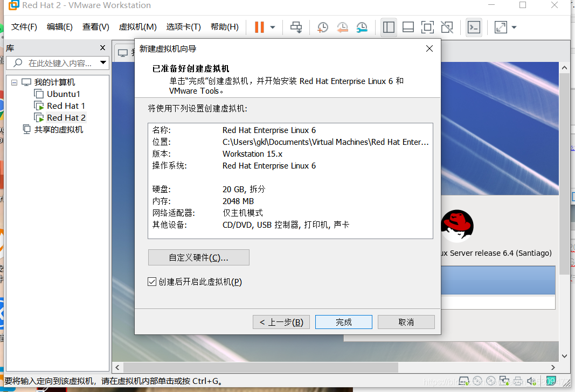Click the 仅主机模式 network value

[243, 213]
